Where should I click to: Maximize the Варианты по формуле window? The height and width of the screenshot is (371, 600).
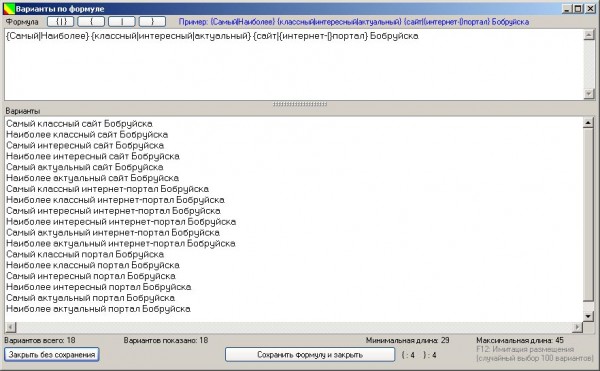point(578,8)
